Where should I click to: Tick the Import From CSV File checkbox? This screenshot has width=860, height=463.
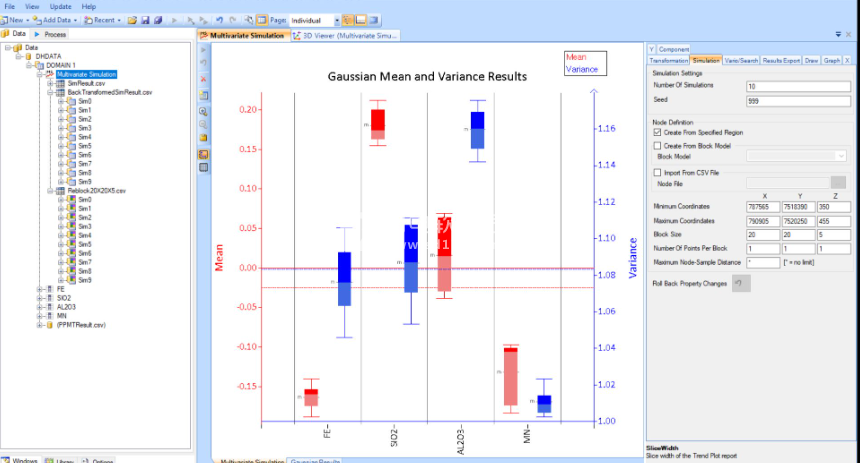pyautogui.click(x=656, y=172)
